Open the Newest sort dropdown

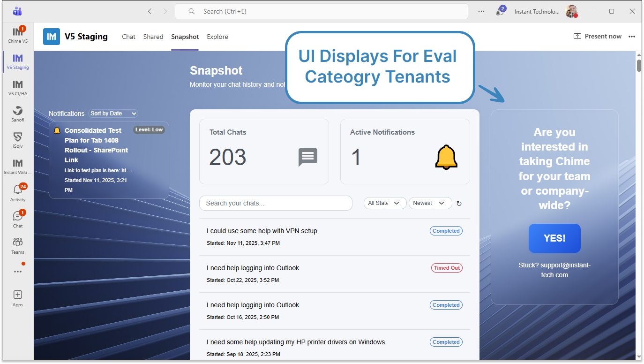coord(430,203)
